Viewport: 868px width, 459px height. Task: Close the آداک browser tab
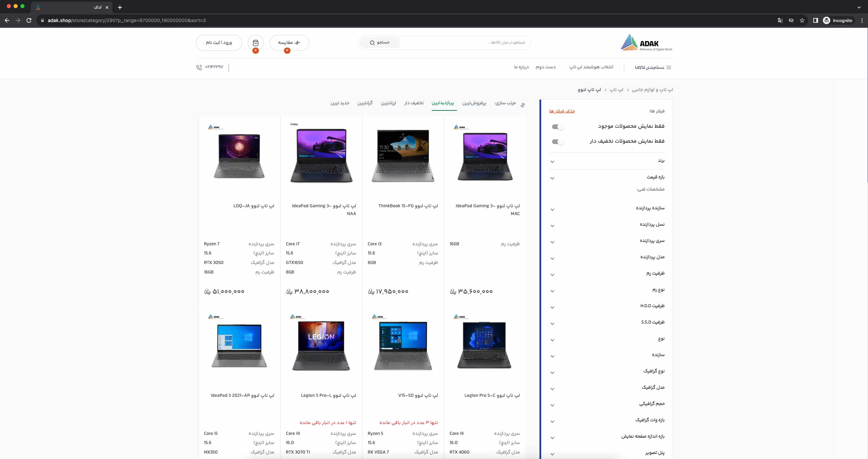tap(107, 7)
